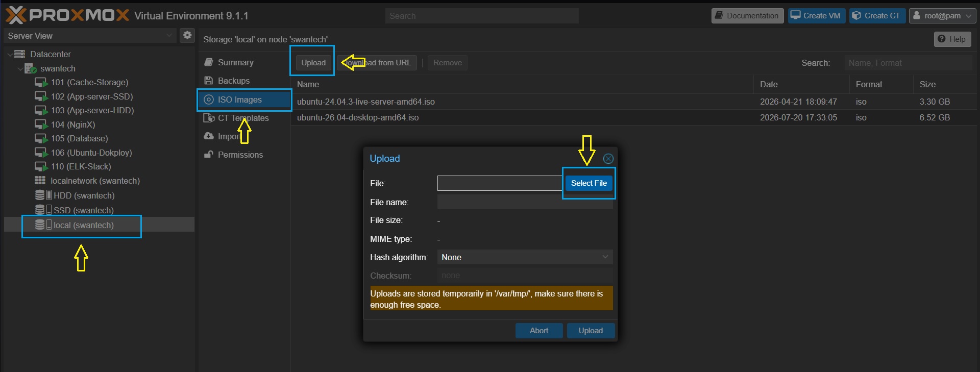
Task: Click VM icon for 102 (App-server-SSD)
Action: pyautogui.click(x=41, y=96)
